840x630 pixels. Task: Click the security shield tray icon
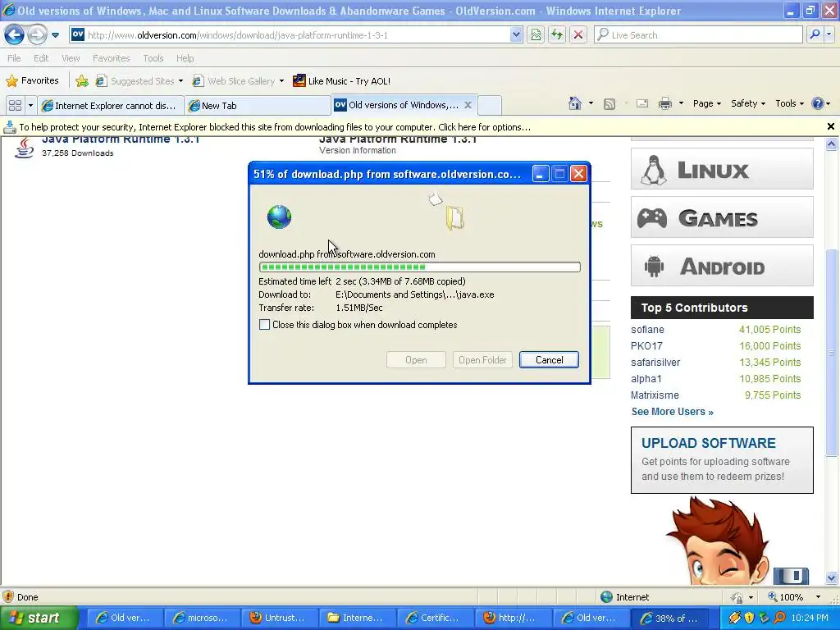[749, 618]
